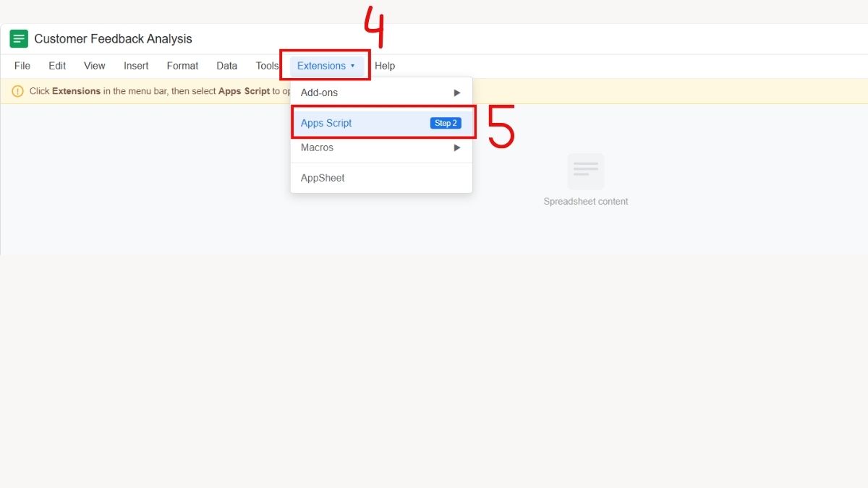The height and width of the screenshot is (488, 868).
Task: Click the Customer Feedback Analysis title
Action: pos(114,39)
